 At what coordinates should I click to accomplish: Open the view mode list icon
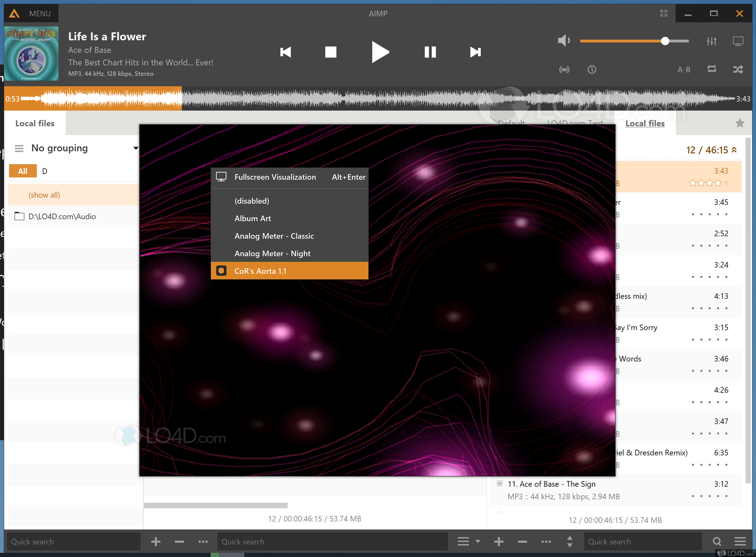(x=463, y=541)
